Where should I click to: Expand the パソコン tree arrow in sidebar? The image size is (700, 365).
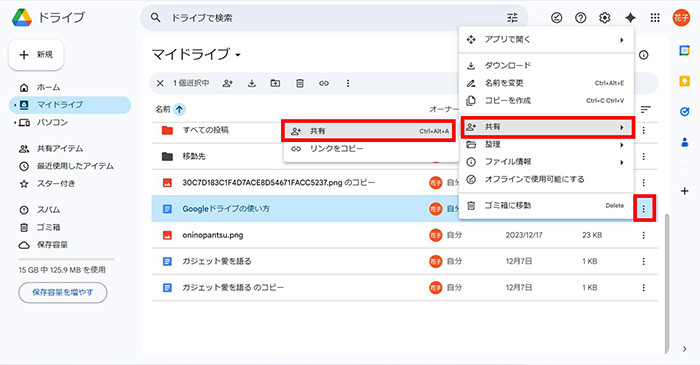click(15, 122)
